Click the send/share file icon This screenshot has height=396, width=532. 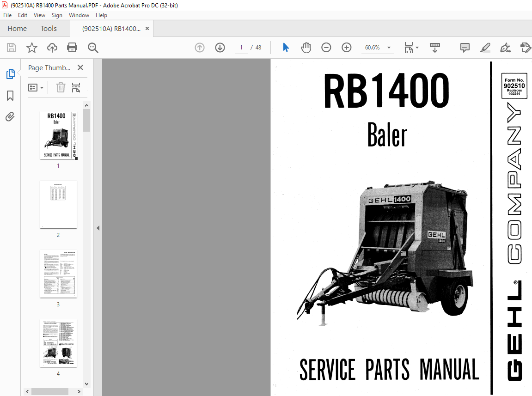(x=525, y=48)
